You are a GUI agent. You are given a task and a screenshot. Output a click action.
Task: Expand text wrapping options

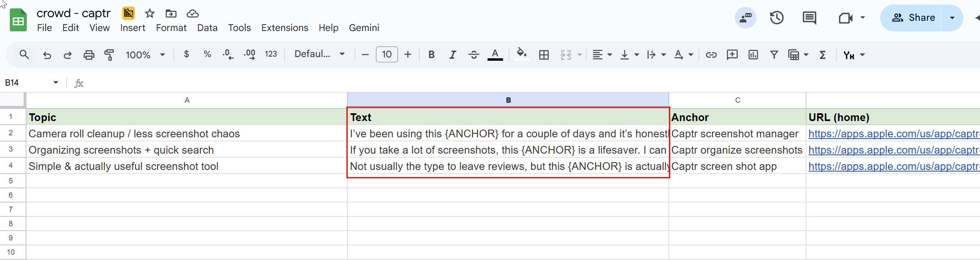pyautogui.click(x=664, y=55)
